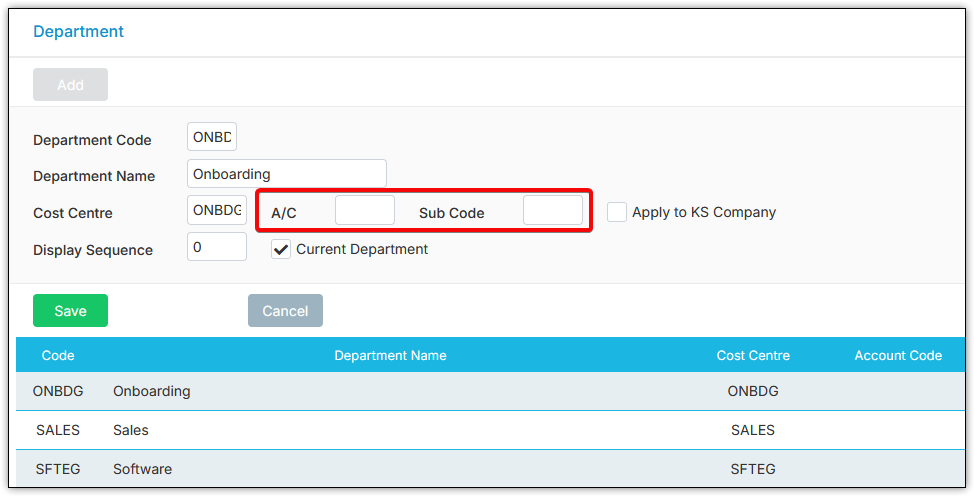
Task: Click the Code column header
Action: (58, 355)
